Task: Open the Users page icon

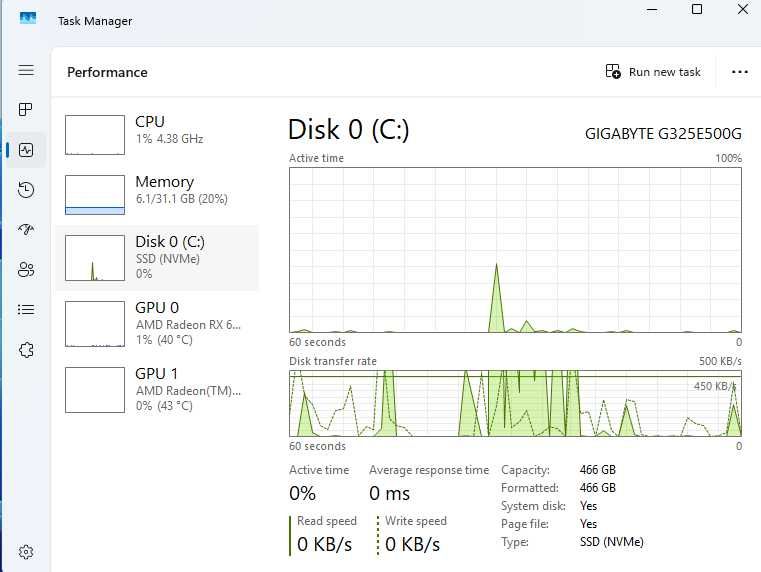Action: pos(26,270)
